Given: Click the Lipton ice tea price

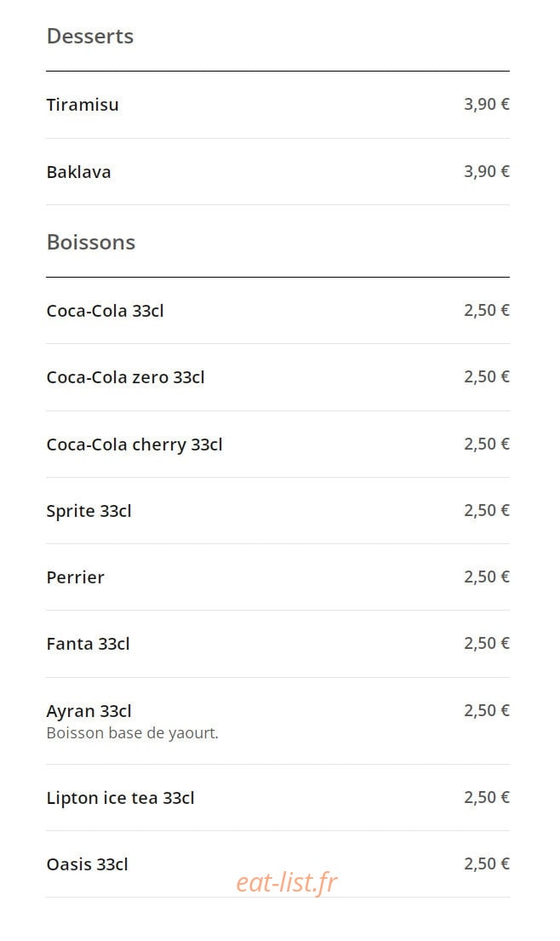Looking at the screenshot, I should (486, 797).
